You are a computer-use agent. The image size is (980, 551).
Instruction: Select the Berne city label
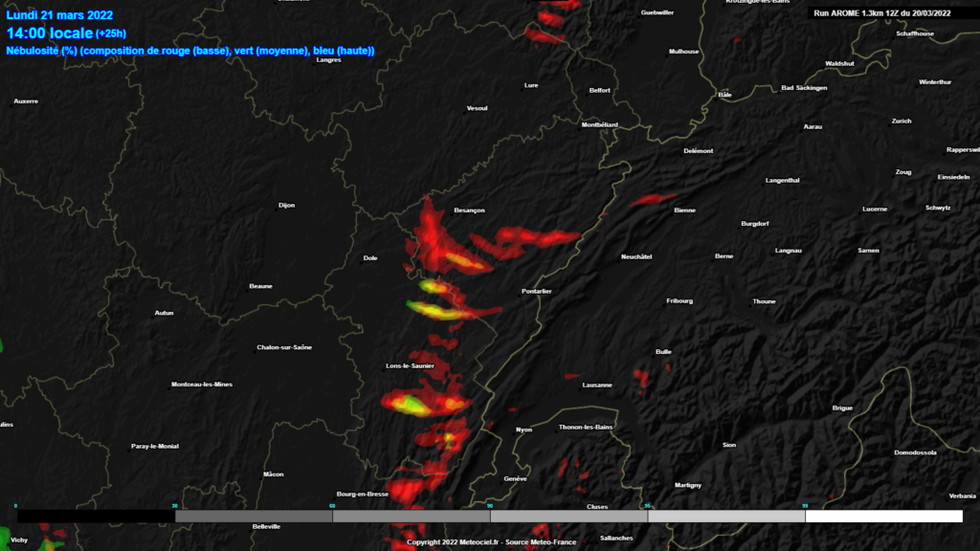[724, 256]
